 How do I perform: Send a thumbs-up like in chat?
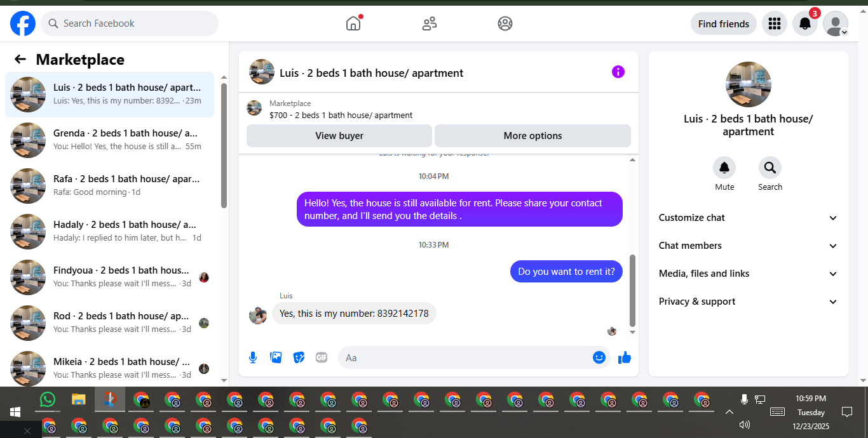point(625,357)
